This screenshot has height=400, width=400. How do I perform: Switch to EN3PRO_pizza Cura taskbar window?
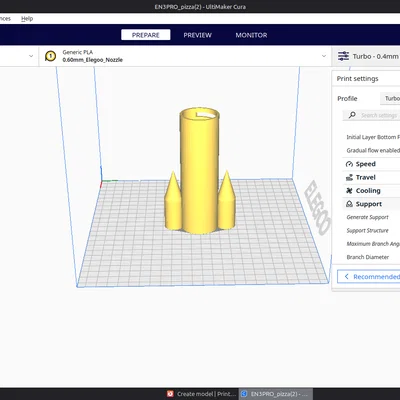click(276, 394)
